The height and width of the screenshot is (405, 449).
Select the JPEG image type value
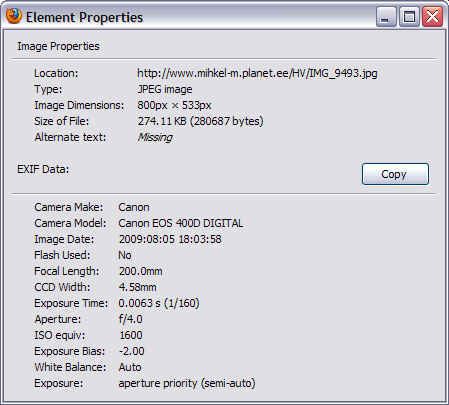pyautogui.click(x=165, y=89)
